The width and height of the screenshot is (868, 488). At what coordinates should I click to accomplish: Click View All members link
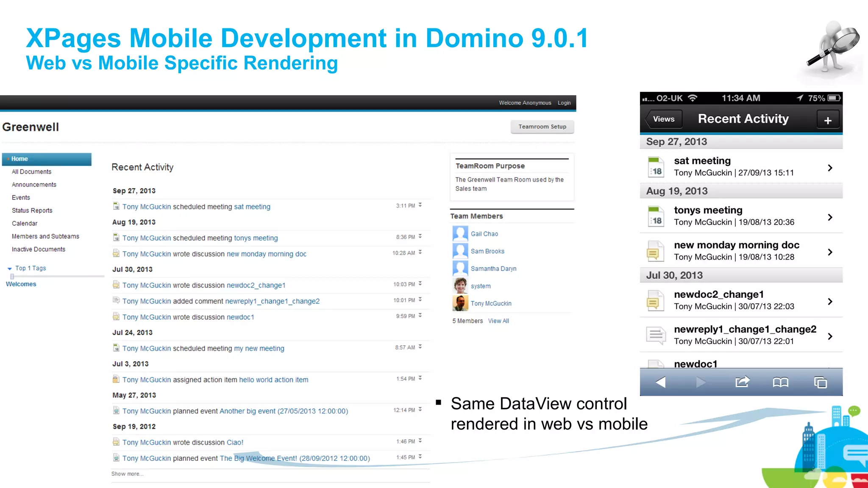click(x=498, y=321)
